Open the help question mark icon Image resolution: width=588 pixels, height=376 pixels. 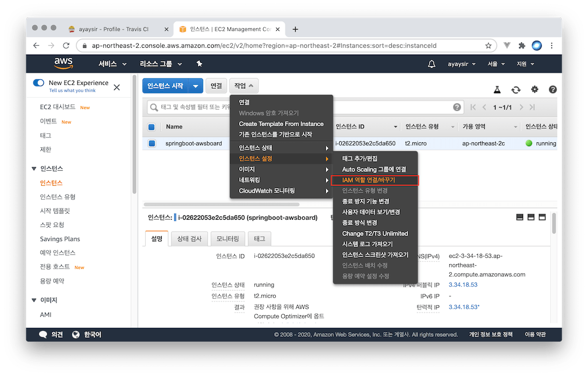[552, 90]
